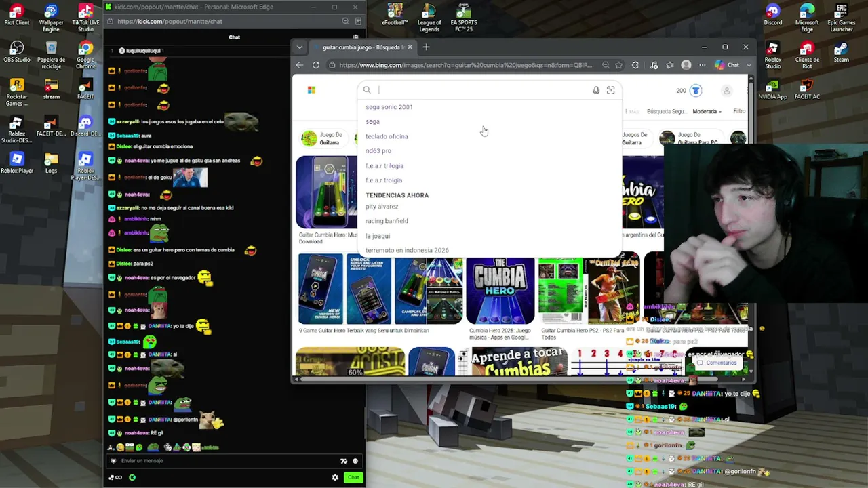Click the kick.com popout chat address bar
The image size is (868, 488).
(x=170, y=21)
